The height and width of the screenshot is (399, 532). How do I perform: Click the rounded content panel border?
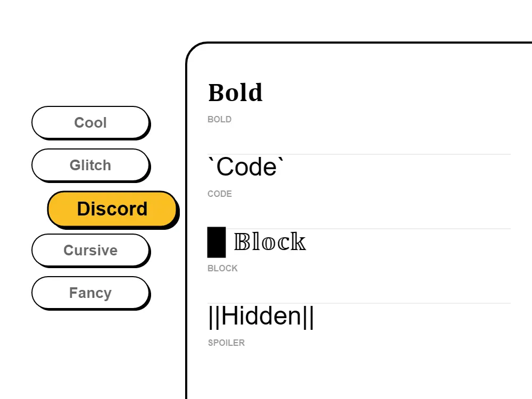tap(187, 213)
